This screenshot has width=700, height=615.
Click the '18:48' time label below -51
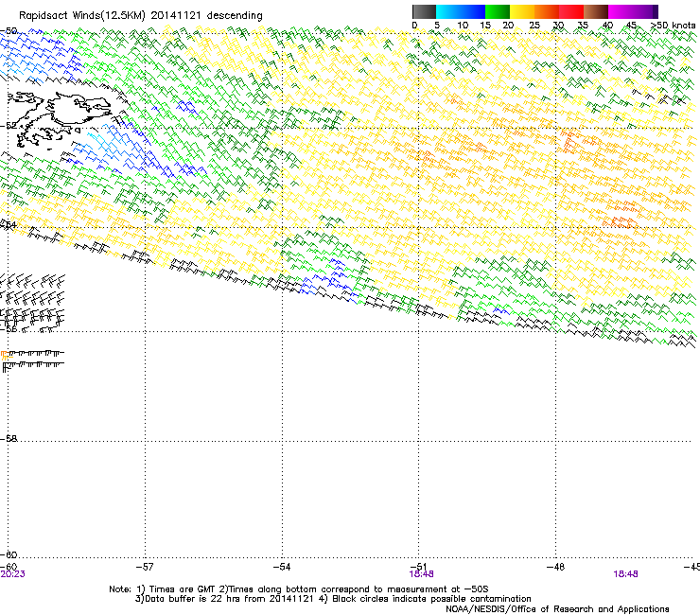coord(422,574)
